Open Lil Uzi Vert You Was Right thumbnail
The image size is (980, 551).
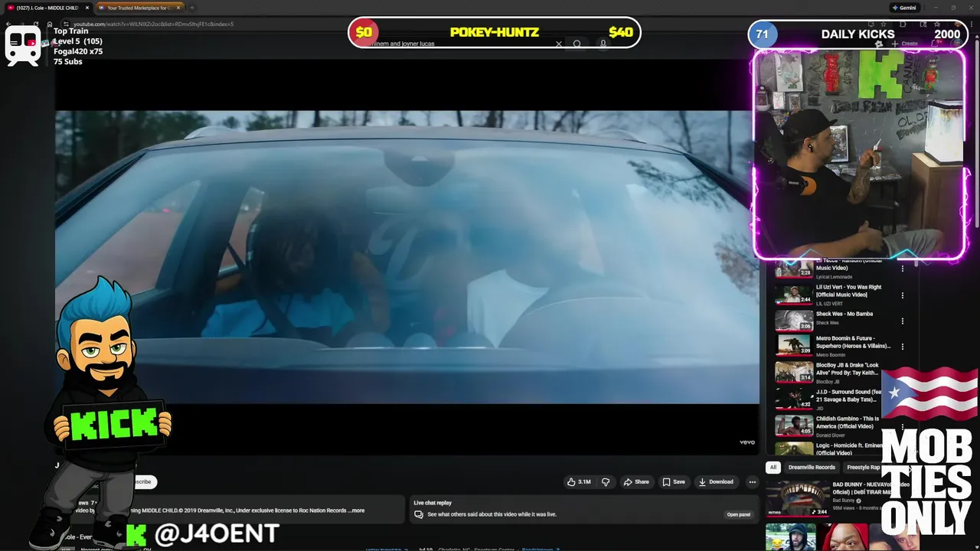tap(794, 295)
